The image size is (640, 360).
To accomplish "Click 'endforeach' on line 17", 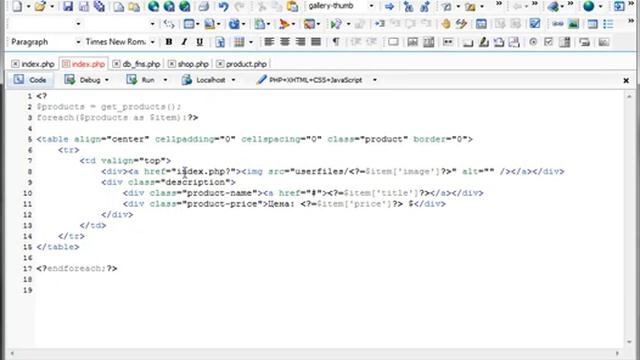I will [x=74, y=269].
